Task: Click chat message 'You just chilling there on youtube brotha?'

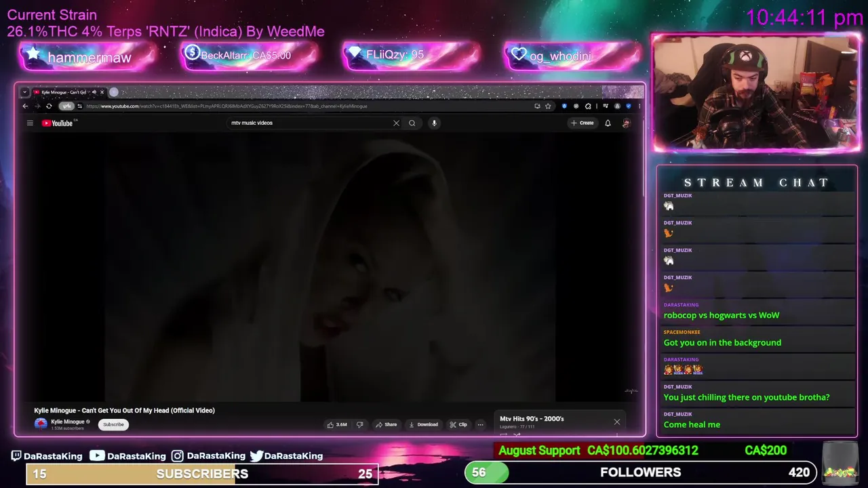Action: tap(747, 397)
